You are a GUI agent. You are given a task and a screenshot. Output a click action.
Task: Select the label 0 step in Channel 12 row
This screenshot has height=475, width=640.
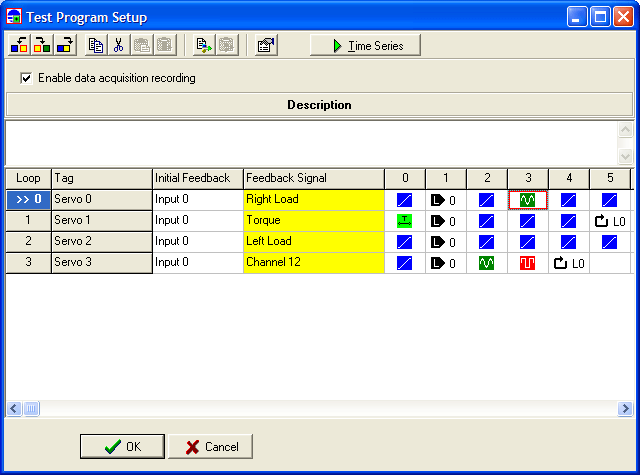(x=443, y=263)
